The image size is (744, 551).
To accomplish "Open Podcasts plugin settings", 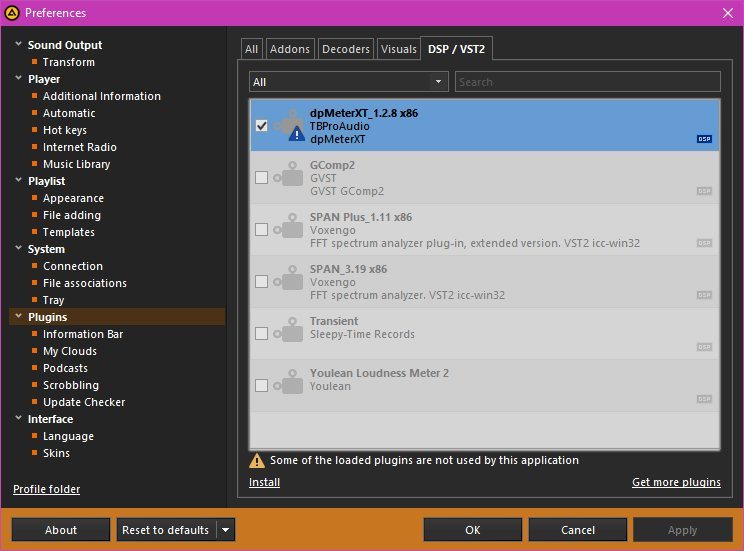I will click(65, 368).
